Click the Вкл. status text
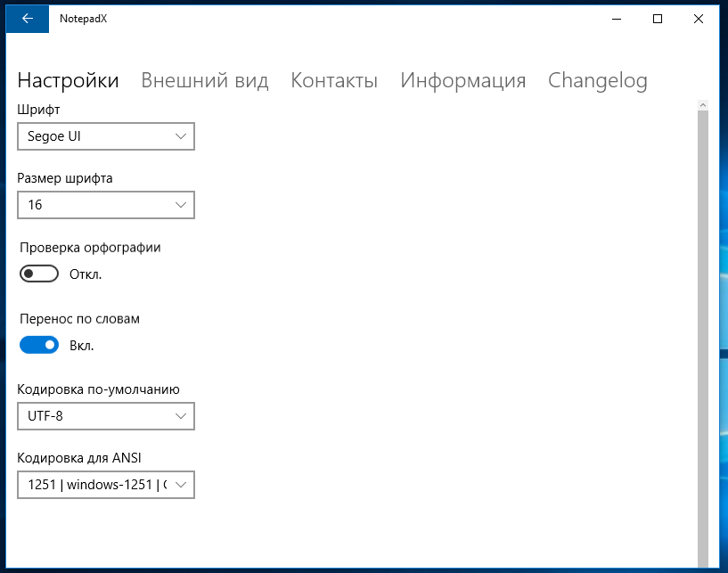The height and width of the screenshot is (573, 728). click(x=82, y=346)
